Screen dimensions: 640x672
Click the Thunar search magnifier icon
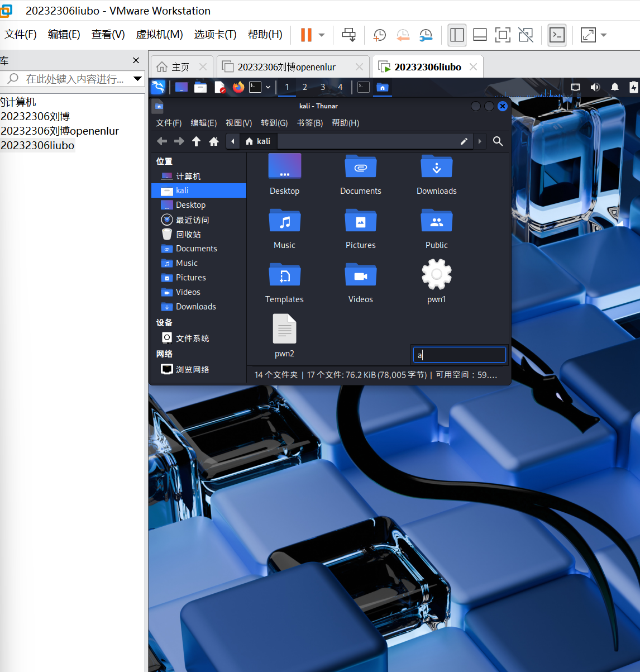[x=498, y=141]
